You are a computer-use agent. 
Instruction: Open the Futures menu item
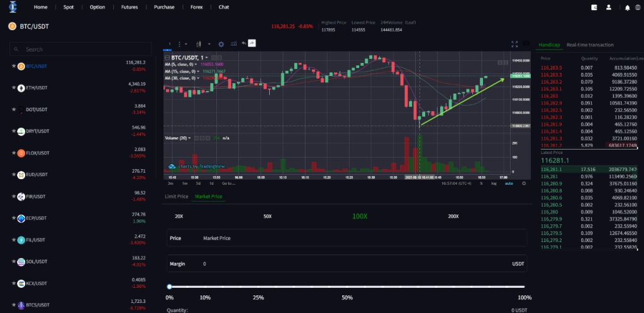point(130,7)
